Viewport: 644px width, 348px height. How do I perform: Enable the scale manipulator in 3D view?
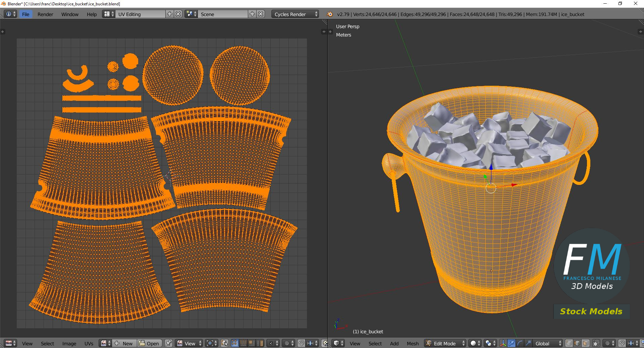click(528, 343)
